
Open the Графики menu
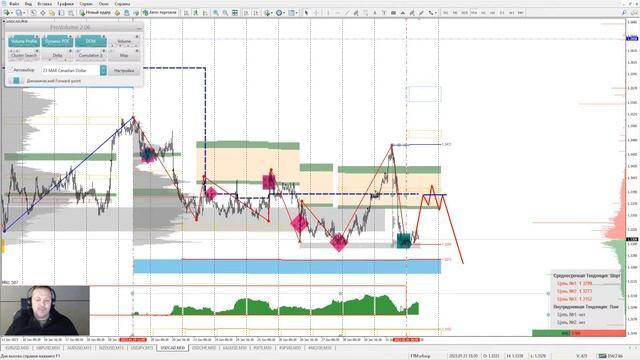tap(65, 4)
